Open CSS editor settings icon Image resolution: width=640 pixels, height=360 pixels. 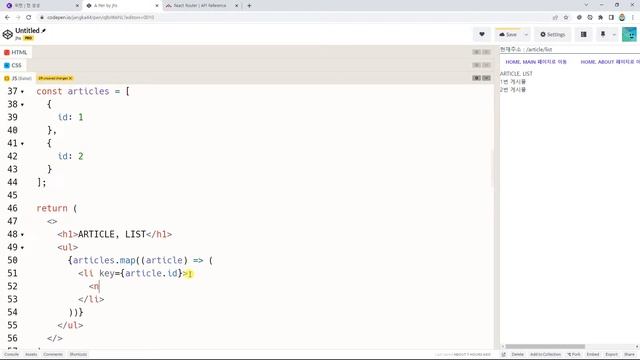(x=476, y=65)
